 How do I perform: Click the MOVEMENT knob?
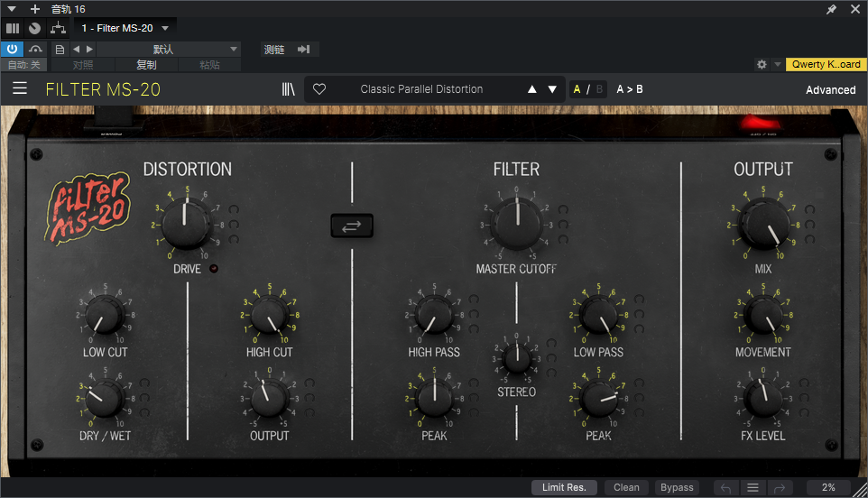[764, 314]
